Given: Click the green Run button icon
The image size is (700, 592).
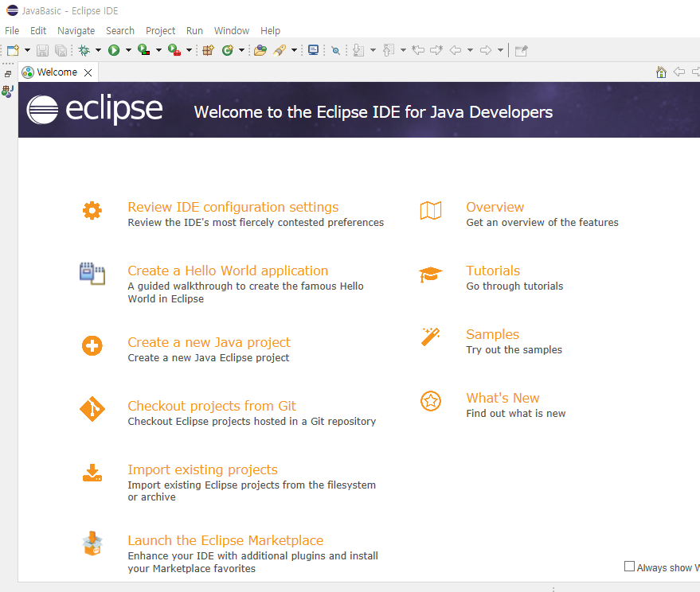Looking at the screenshot, I should [114, 50].
